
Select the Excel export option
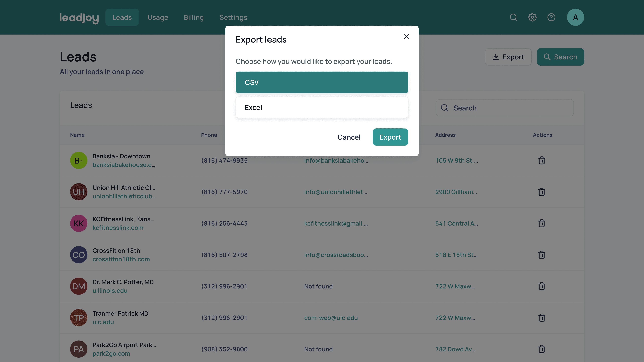322,107
